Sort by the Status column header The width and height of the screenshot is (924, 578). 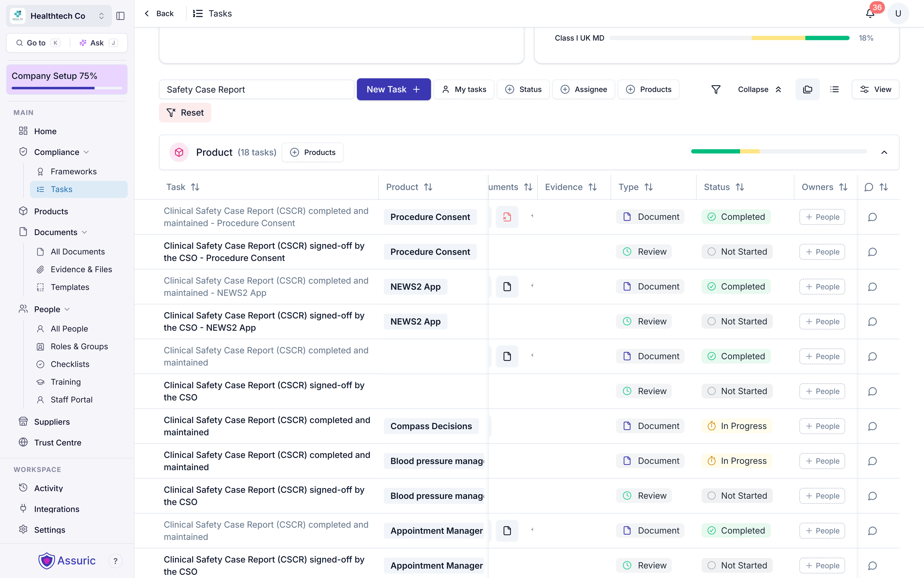pos(724,187)
